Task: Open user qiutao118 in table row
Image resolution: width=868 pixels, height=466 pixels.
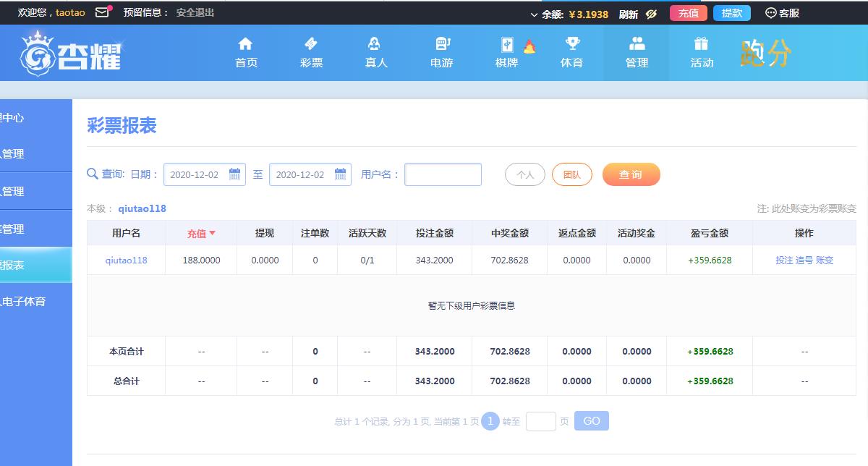Action: [126, 260]
